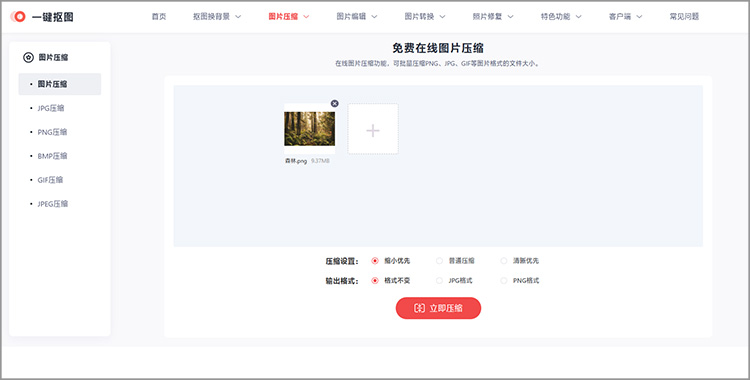The width and height of the screenshot is (750, 380).
Task: Click the 立即压缩 button
Action: point(438,308)
